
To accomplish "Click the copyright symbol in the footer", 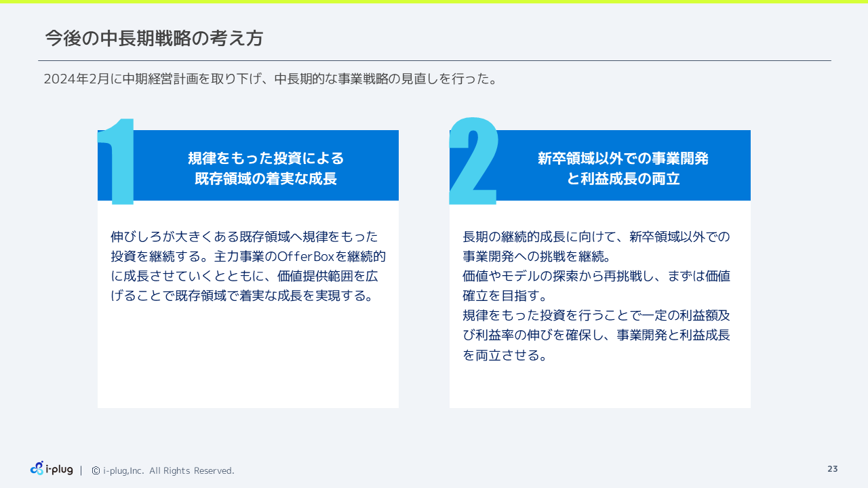I will point(96,470).
